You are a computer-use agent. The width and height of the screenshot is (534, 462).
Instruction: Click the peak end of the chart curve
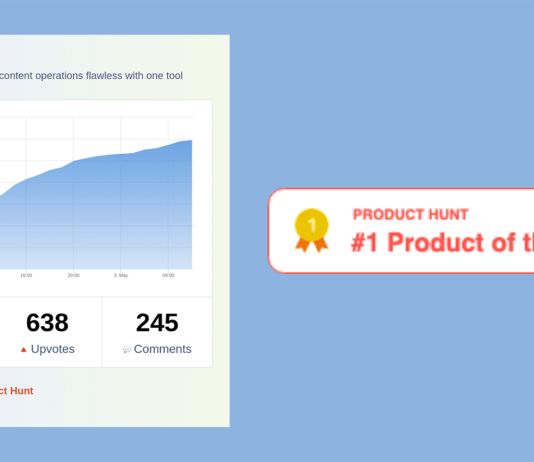coord(191,140)
